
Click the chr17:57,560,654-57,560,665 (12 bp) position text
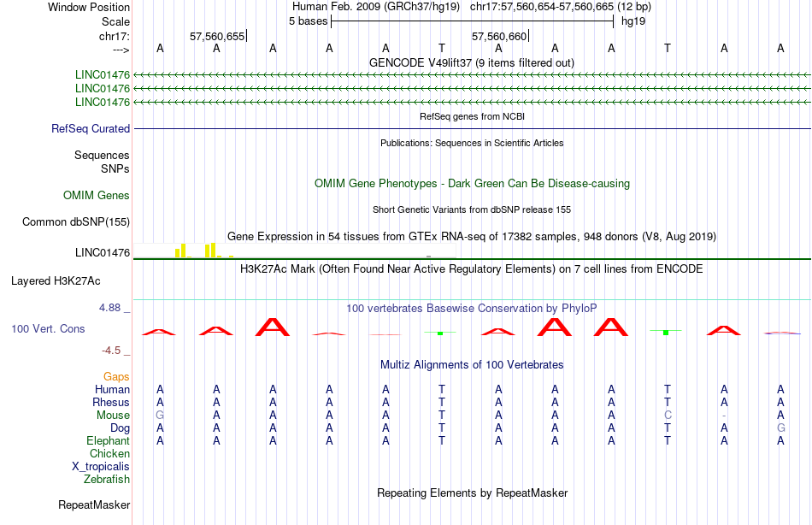point(561,7)
